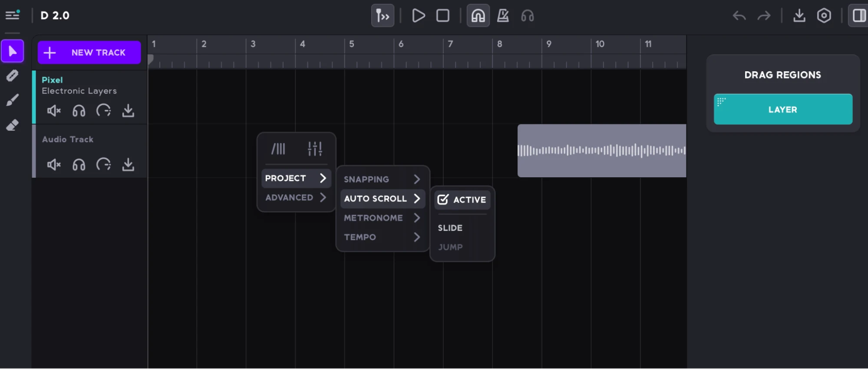
Task: Toggle the metronome icon in top bar
Action: click(503, 16)
